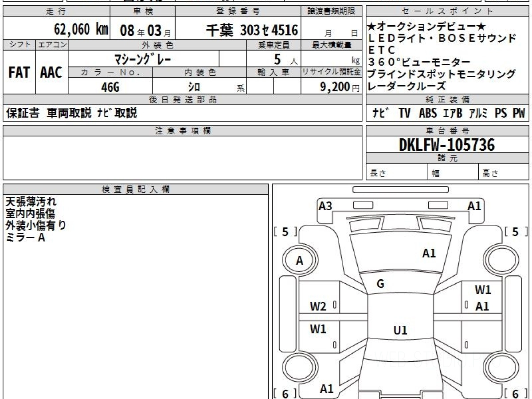Select interior color シロ
532x399 pixels.
pyautogui.click(x=194, y=87)
